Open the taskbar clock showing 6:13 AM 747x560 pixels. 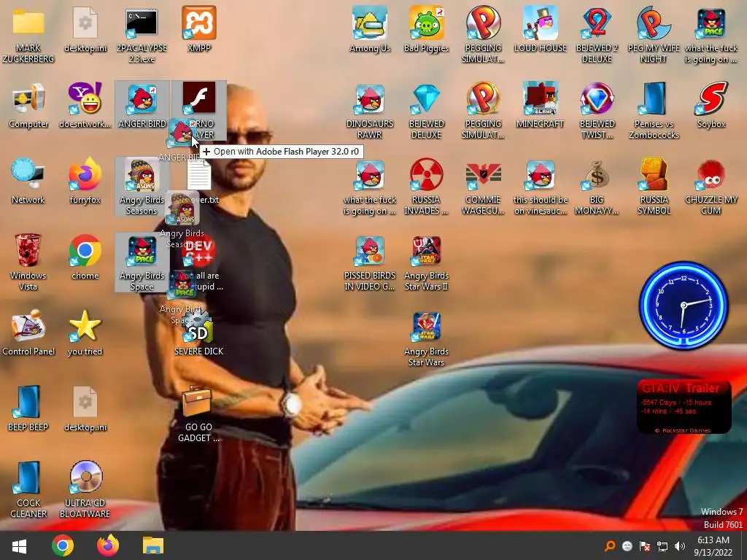click(x=713, y=546)
